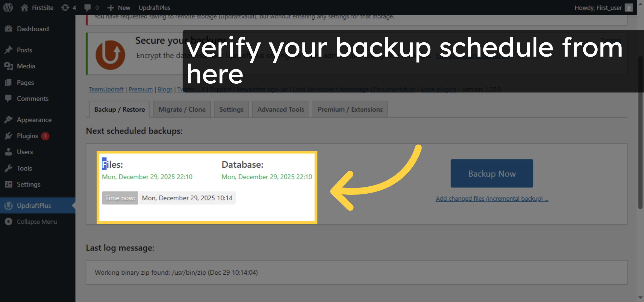Click the WordPress logo in admin bar
The image size is (644, 302).
[x=8, y=8]
